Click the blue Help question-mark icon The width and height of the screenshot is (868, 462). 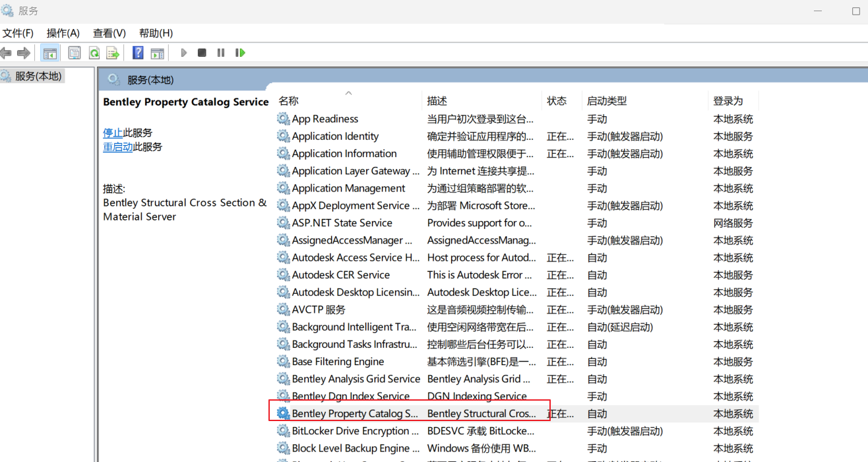138,53
